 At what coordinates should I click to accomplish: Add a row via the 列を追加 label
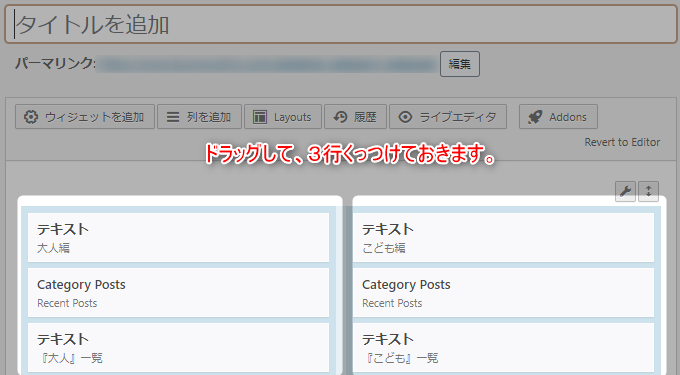tap(209, 117)
